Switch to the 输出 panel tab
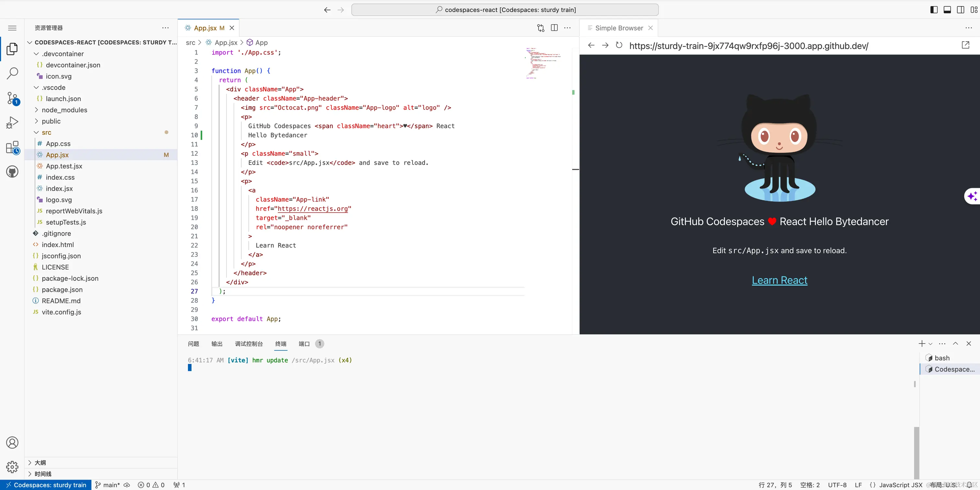This screenshot has height=490, width=980. point(217,344)
